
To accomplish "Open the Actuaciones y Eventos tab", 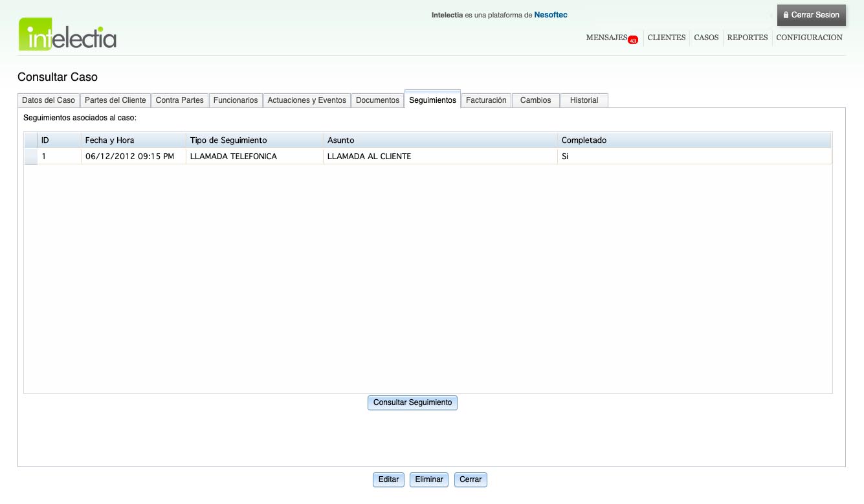I will (307, 100).
